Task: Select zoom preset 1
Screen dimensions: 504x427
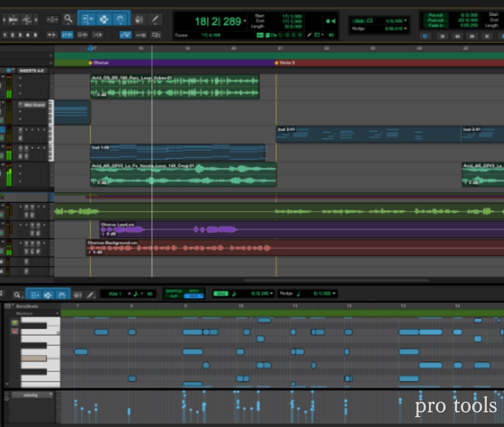Action: (5, 35)
